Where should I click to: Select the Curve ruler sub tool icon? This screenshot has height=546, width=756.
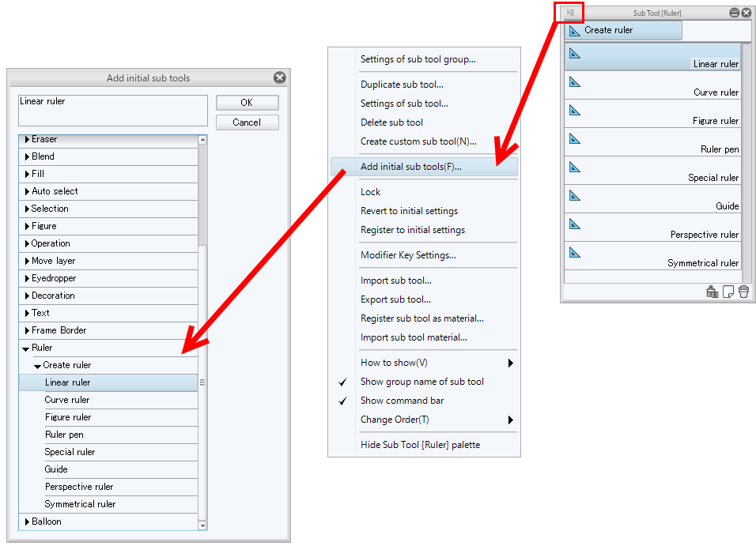(575, 82)
